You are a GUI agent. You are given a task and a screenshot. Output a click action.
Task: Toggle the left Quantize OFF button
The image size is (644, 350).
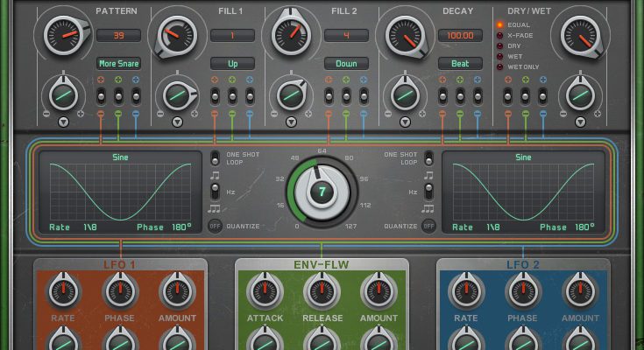pos(215,226)
